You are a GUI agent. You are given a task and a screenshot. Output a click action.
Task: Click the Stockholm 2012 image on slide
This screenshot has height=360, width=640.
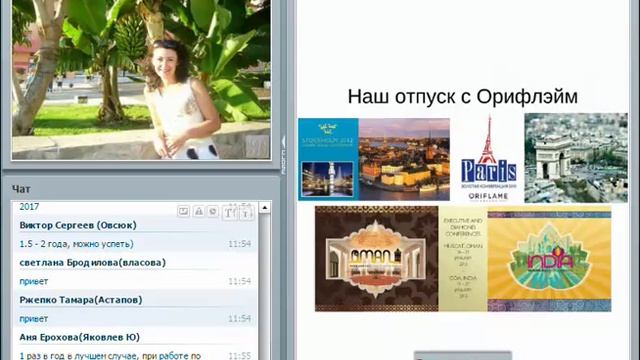(x=328, y=159)
